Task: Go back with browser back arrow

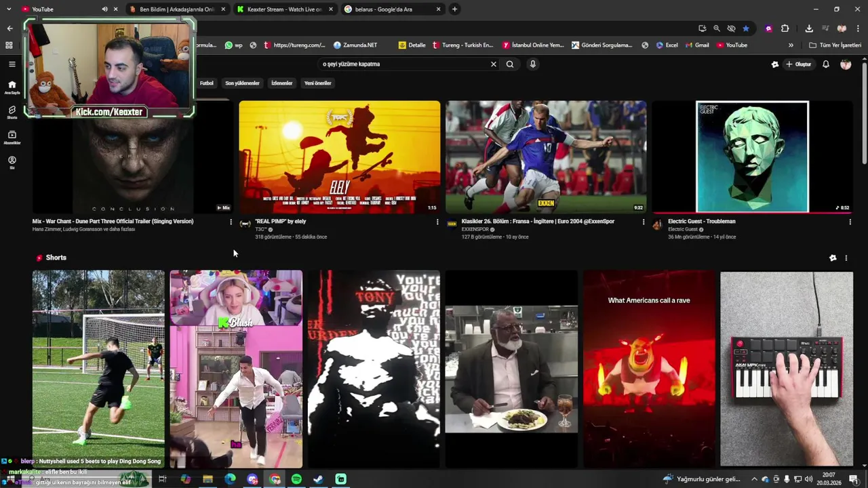Action: coord(9,28)
